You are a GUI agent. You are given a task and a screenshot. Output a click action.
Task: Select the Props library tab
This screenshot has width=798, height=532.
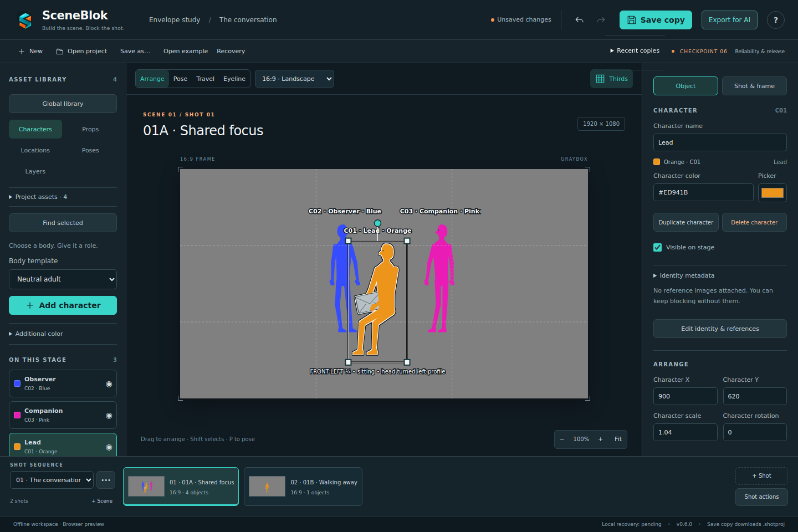tap(90, 129)
